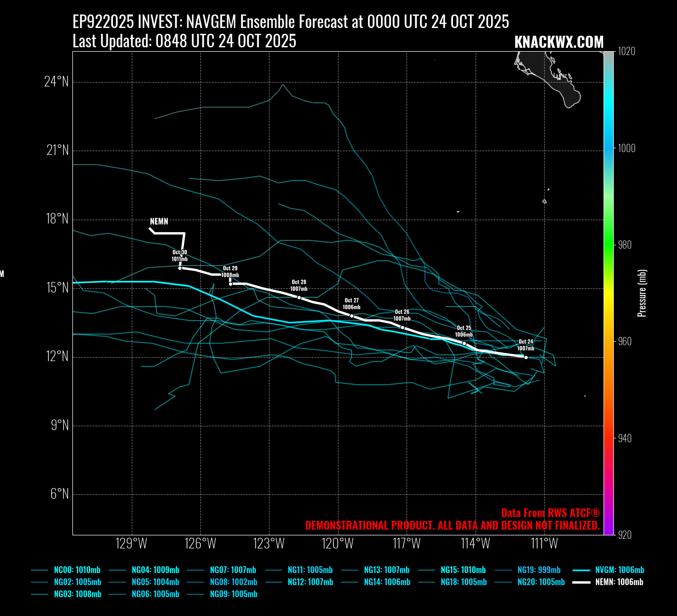Click the NEMN label at track end
677x616 pixels.
tap(159, 222)
